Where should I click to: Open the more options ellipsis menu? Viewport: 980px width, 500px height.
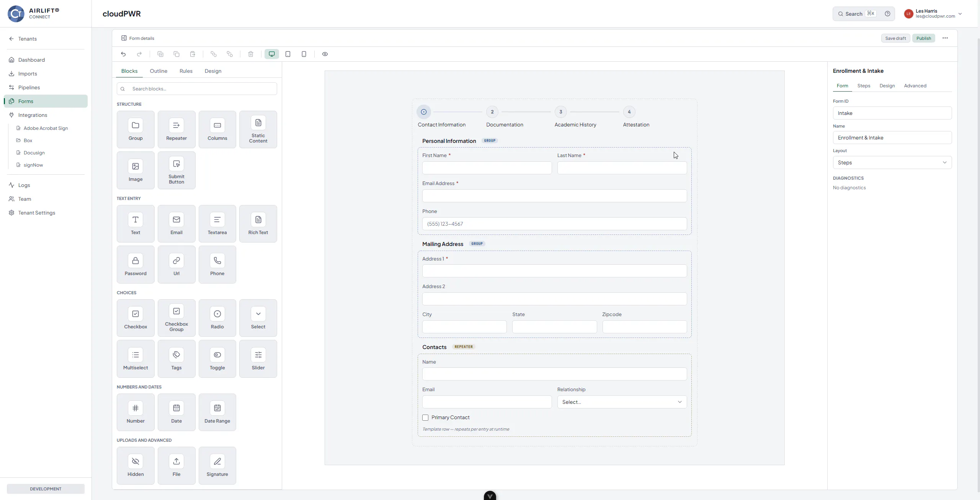945,38
